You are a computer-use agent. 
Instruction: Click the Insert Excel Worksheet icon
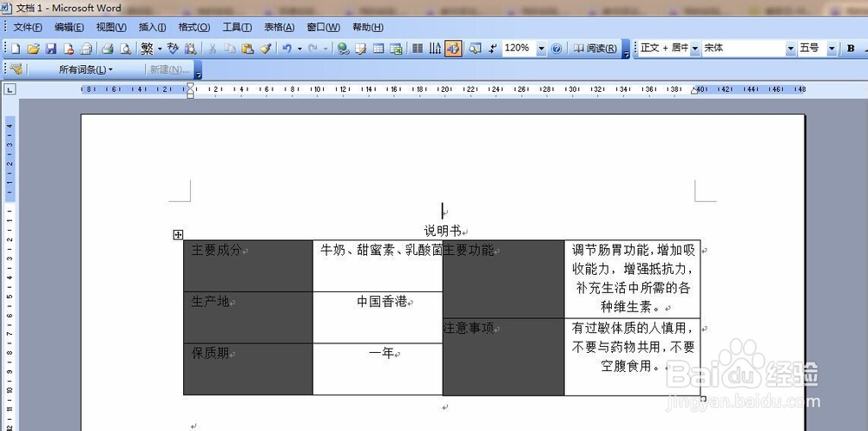[397, 49]
